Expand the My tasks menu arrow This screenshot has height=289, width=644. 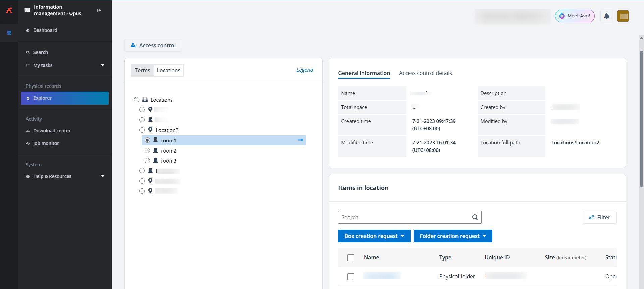(x=103, y=65)
